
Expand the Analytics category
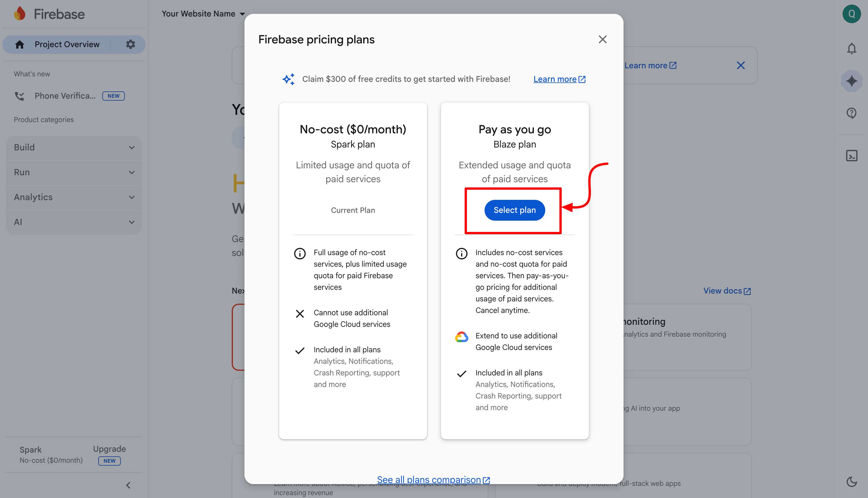coord(74,197)
